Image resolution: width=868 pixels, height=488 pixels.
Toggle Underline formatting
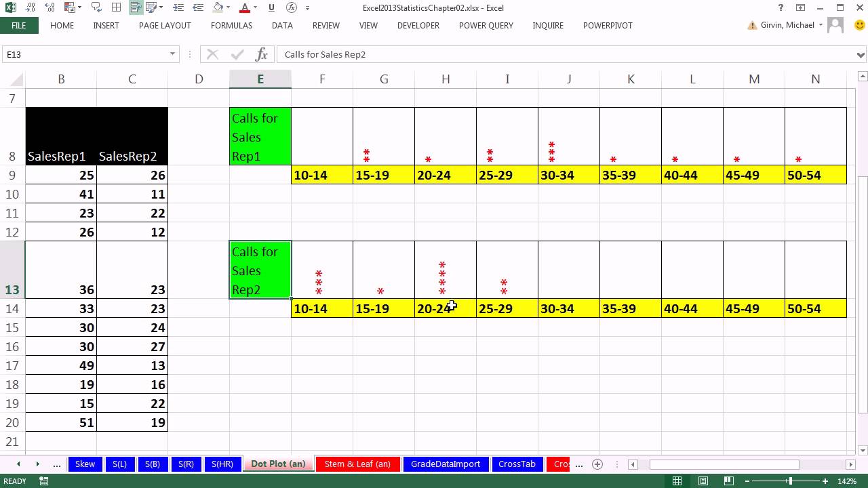coord(272,8)
